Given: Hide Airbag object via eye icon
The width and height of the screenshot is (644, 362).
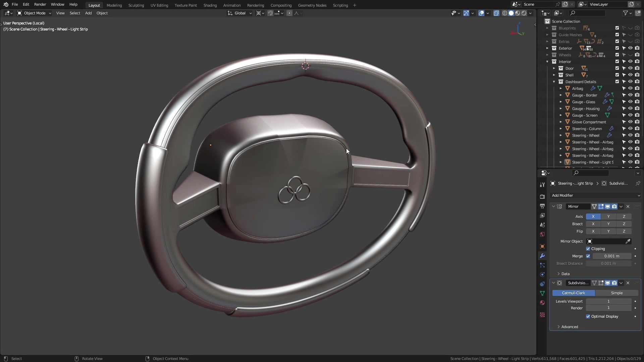Looking at the screenshot, I should tap(630, 88).
